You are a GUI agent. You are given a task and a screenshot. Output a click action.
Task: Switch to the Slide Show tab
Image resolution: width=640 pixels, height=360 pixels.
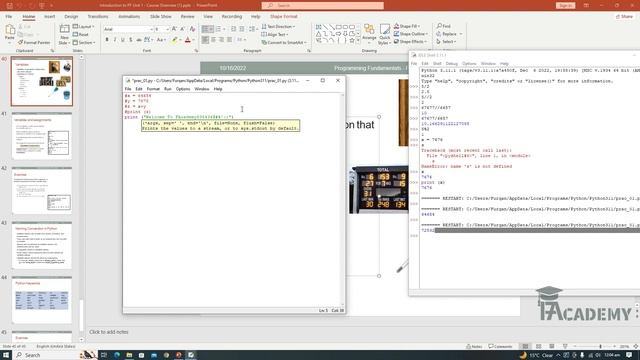[x=160, y=16]
